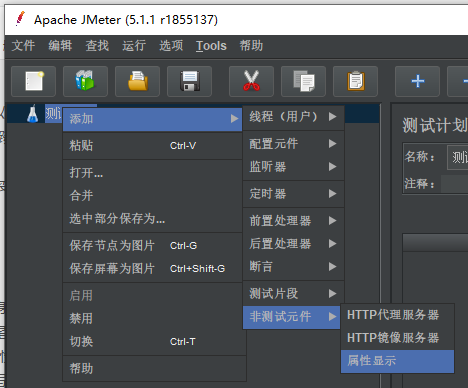Click the Open file folder icon
Screen dimensions: 468x388
[x=137, y=81]
